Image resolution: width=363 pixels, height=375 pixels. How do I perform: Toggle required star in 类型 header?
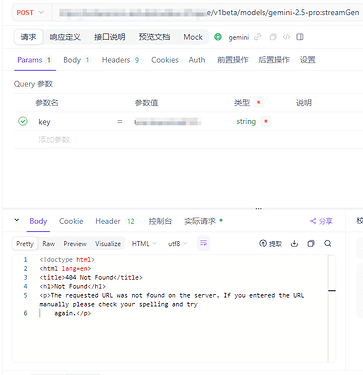tap(258, 102)
